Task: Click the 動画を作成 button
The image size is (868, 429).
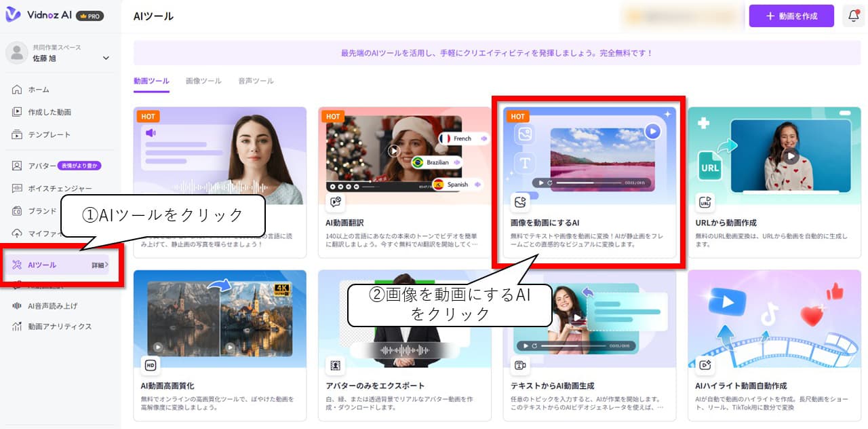Action: (791, 16)
